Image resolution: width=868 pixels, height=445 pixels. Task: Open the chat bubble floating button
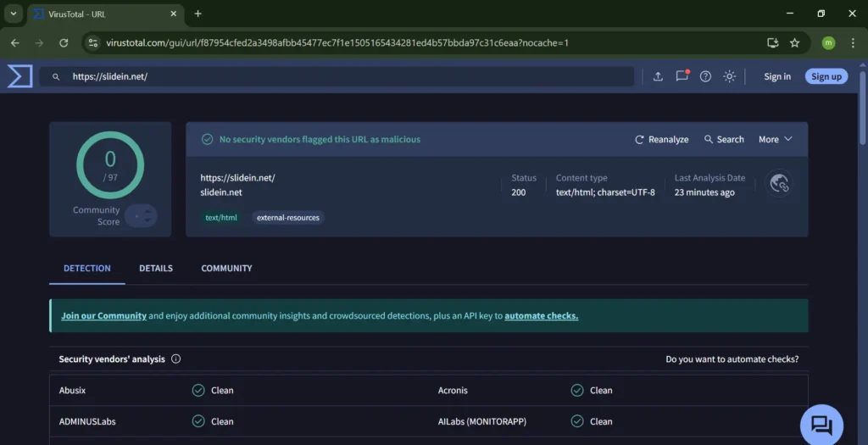click(x=821, y=425)
